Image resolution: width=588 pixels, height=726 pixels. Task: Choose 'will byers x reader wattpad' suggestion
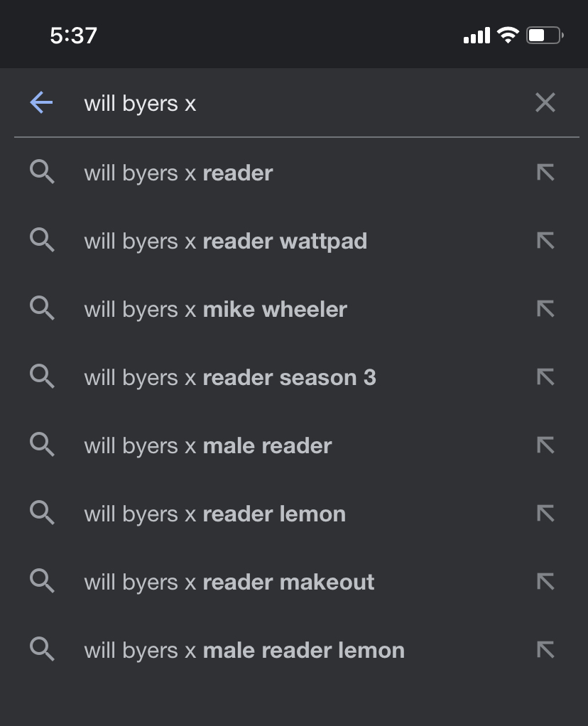pos(226,241)
